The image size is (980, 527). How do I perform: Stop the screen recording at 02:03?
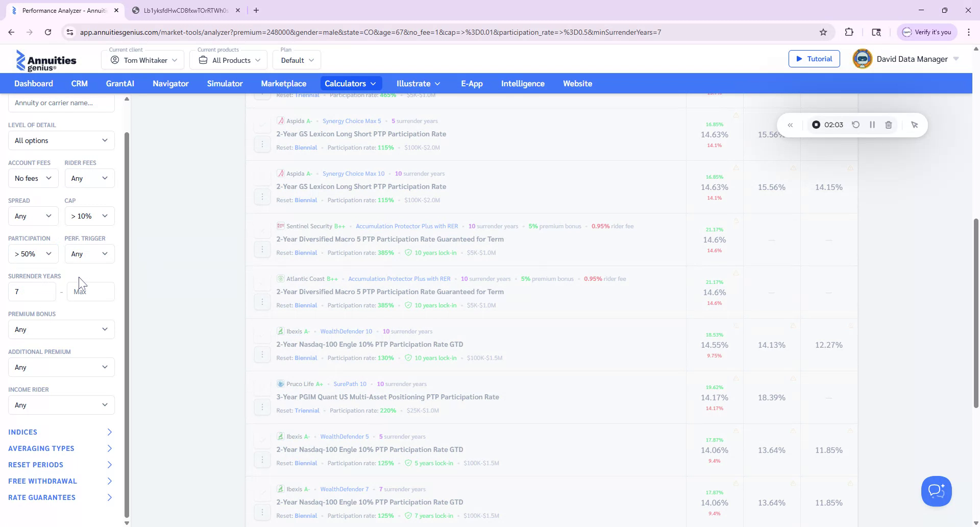click(815, 125)
